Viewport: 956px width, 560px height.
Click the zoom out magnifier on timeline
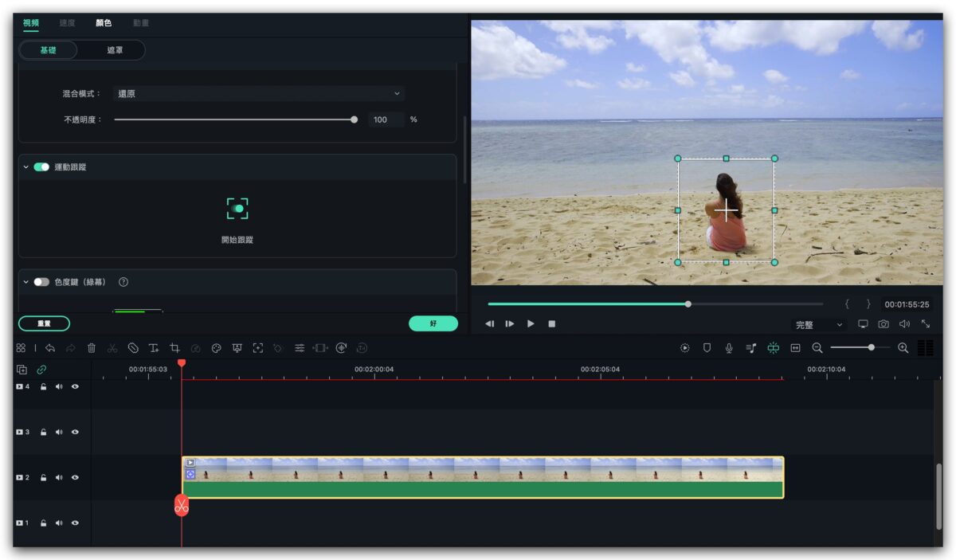[x=817, y=348]
